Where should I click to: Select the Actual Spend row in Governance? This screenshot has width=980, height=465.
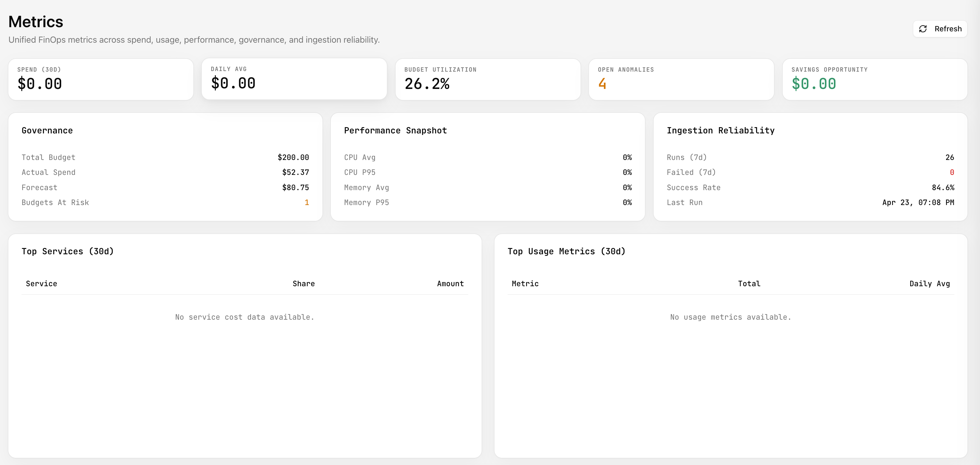165,172
